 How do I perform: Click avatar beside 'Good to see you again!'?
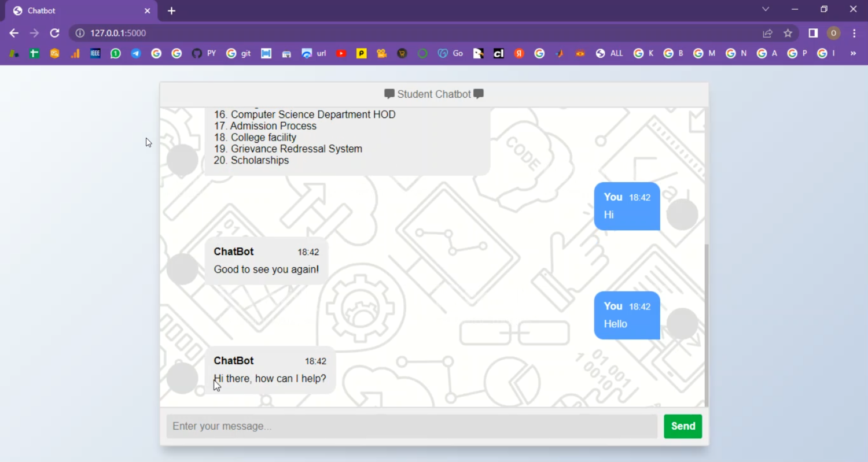tap(182, 269)
